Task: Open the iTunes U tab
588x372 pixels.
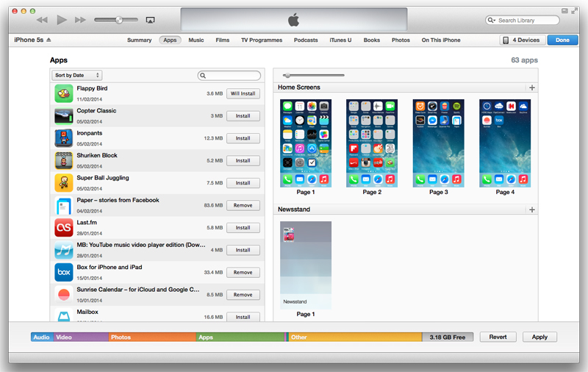Action: click(x=340, y=40)
